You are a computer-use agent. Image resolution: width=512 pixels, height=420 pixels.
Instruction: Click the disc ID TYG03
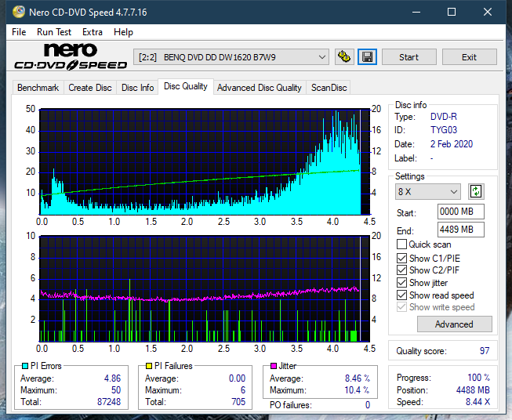[x=444, y=130]
